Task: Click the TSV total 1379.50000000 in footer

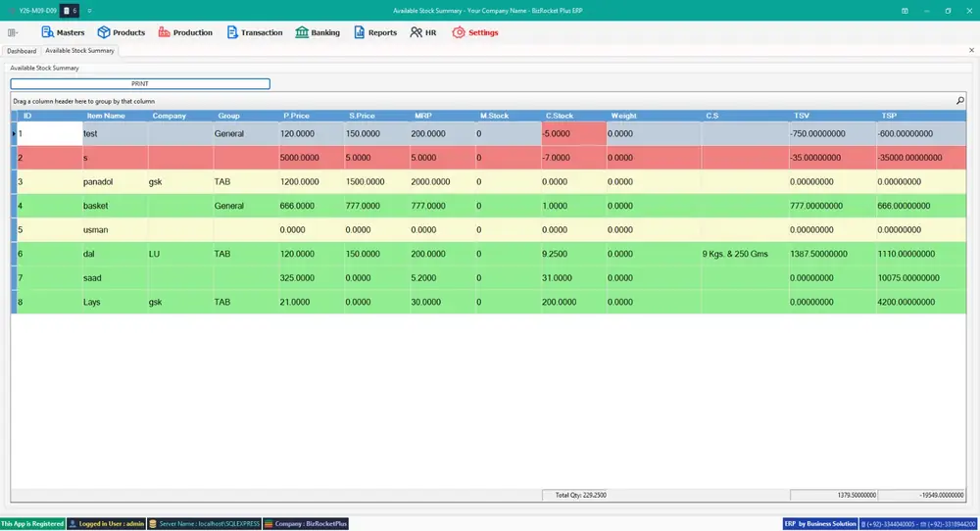Action: click(x=833, y=495)
